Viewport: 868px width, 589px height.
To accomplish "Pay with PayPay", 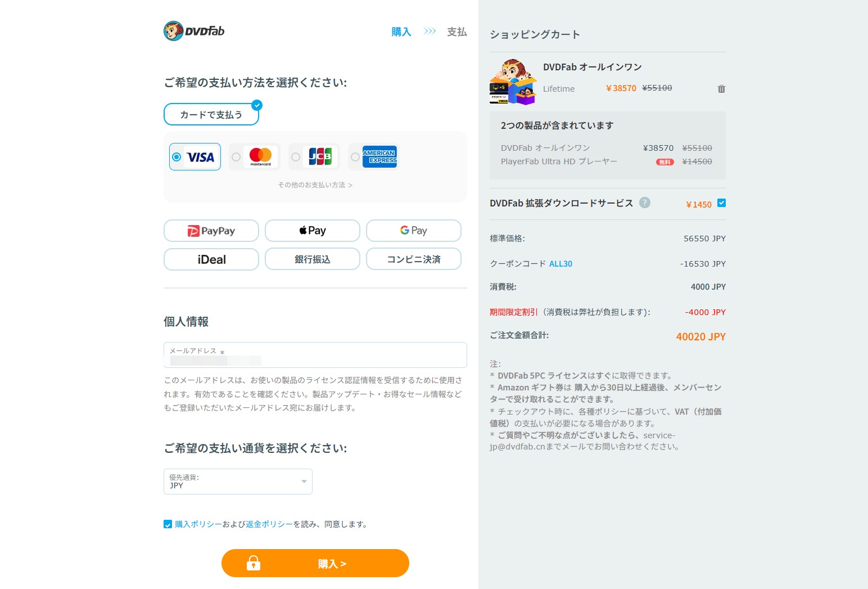I will click(x=211, y=231).
